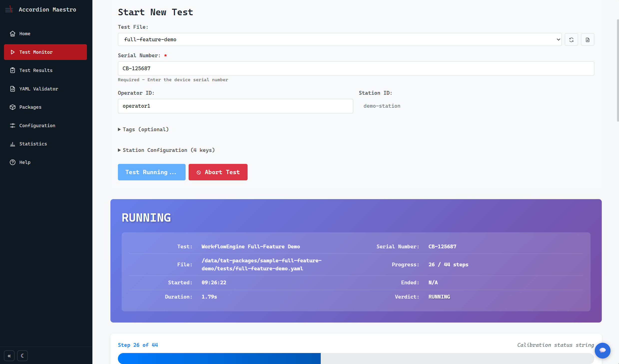Click the Test Running button
This screenshot has height=364, width=619.
(x=152, y=172)
